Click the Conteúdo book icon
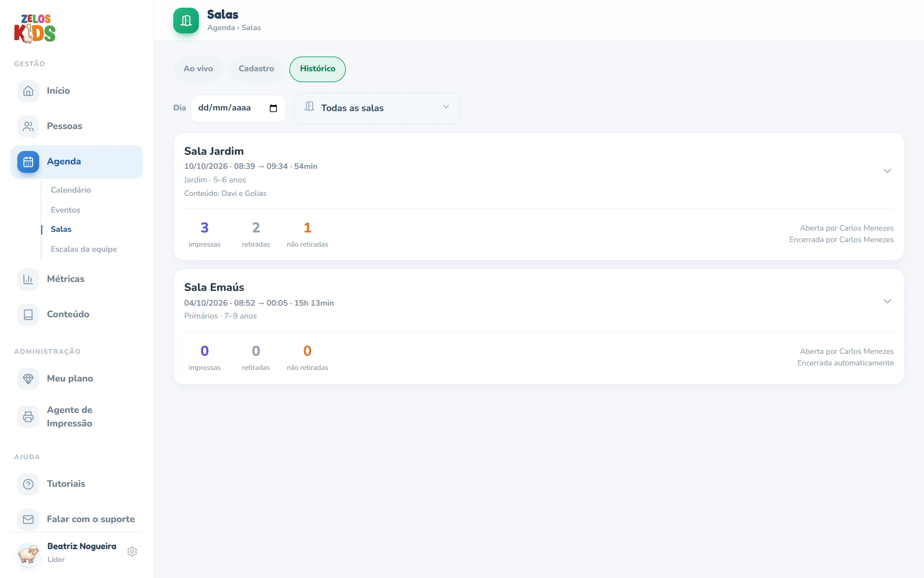This screenshot has width=924, height=578. click(x=28, y=314)
